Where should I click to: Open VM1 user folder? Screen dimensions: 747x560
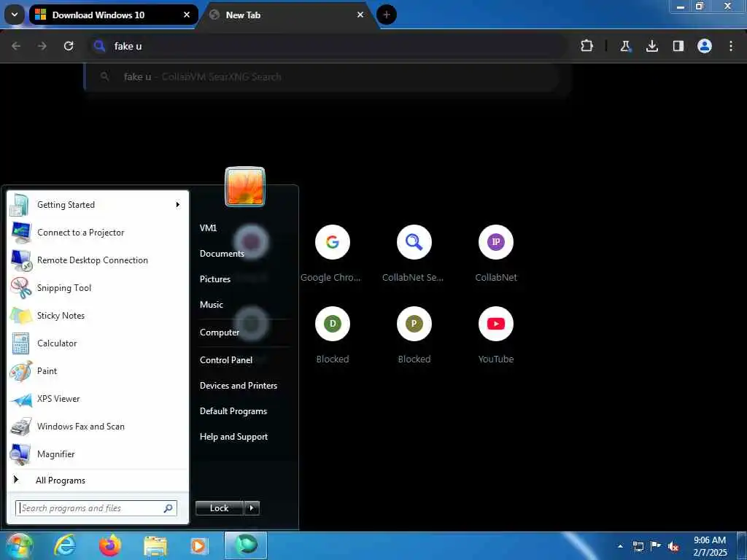[x=208, y=228]
